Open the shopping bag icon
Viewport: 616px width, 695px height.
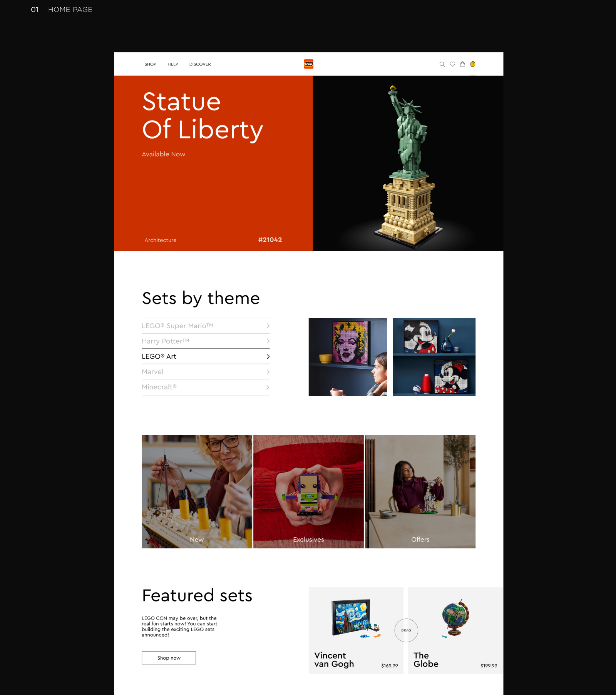462,64
